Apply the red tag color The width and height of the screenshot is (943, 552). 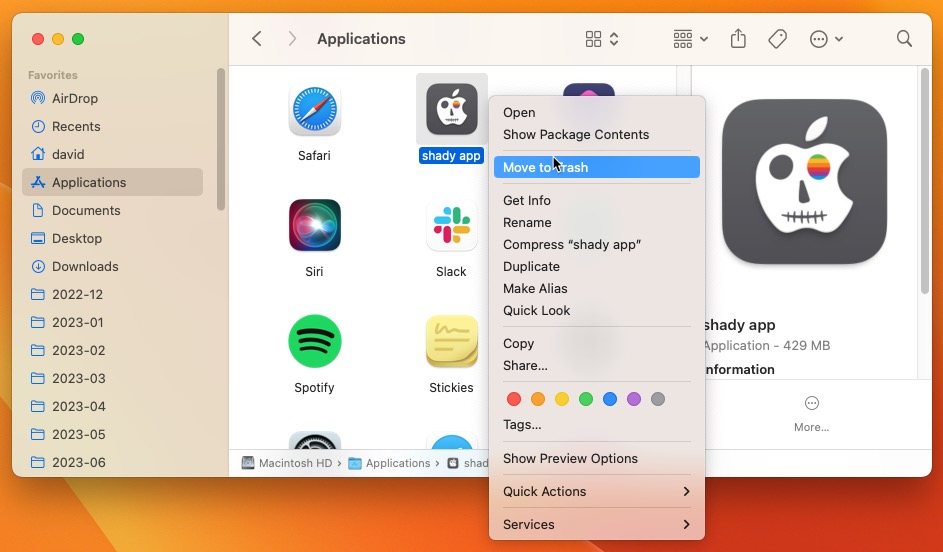click(x=514, y=399)
